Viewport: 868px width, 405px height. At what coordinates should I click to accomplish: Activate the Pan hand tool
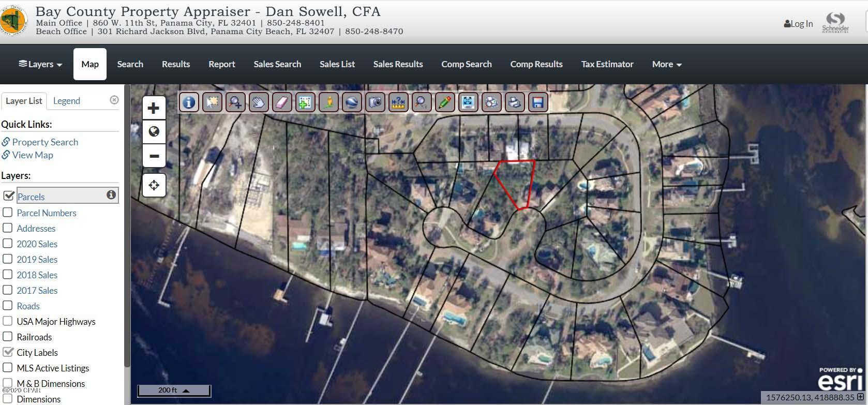[x=258, y=102]
